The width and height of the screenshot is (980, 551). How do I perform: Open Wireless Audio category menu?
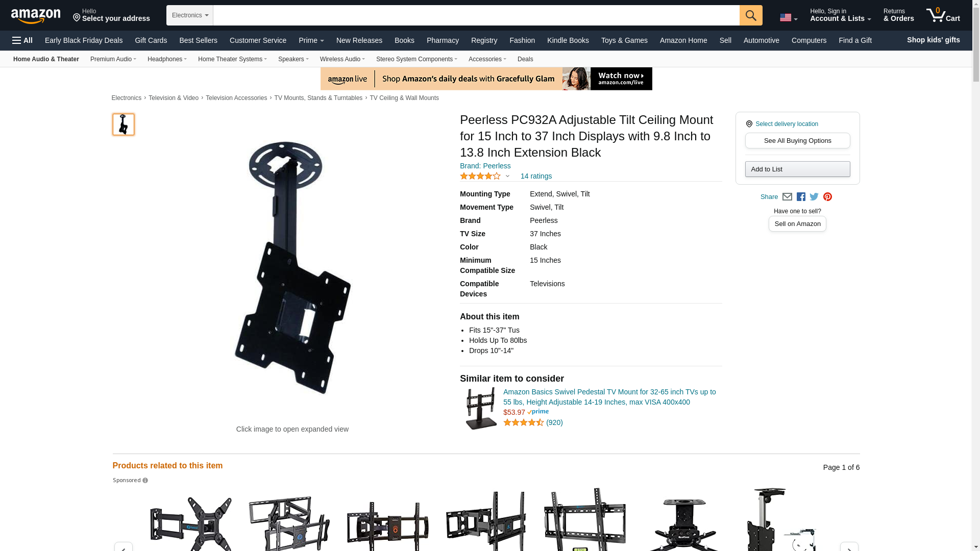(342, 59)
